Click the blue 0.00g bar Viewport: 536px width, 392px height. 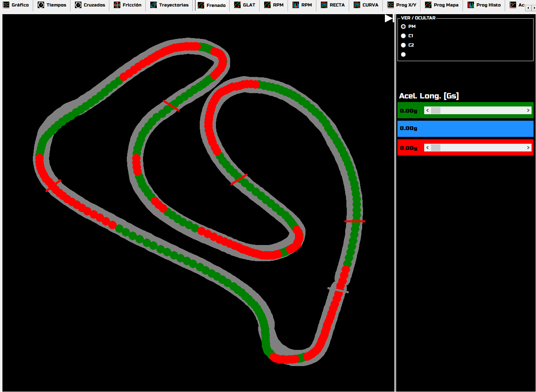click(466, 128)
